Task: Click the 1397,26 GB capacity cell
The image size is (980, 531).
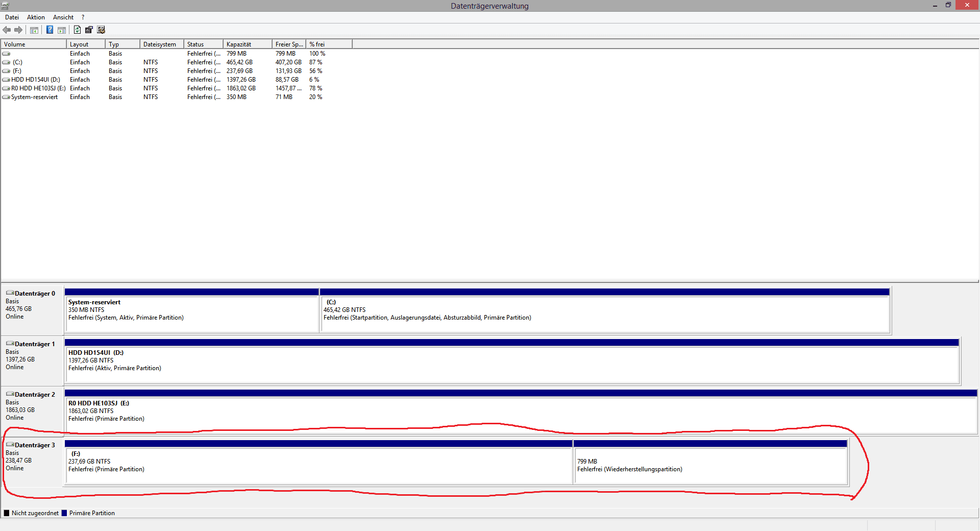Action: 241,80
